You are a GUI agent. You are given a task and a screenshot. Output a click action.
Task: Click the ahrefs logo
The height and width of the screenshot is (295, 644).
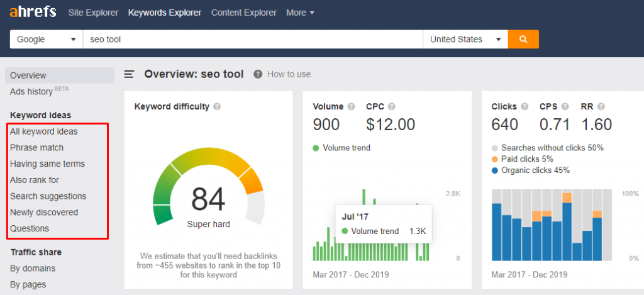(x=33, y=13)
